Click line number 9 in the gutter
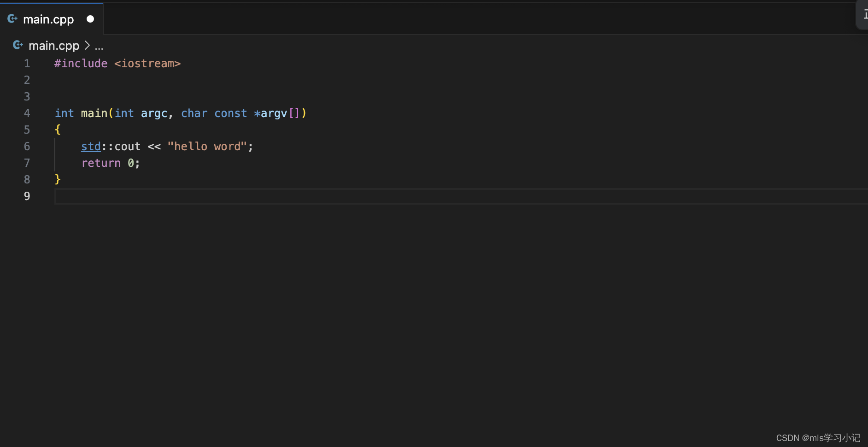Viewport: 868px width, 447px height. [27, 196]
